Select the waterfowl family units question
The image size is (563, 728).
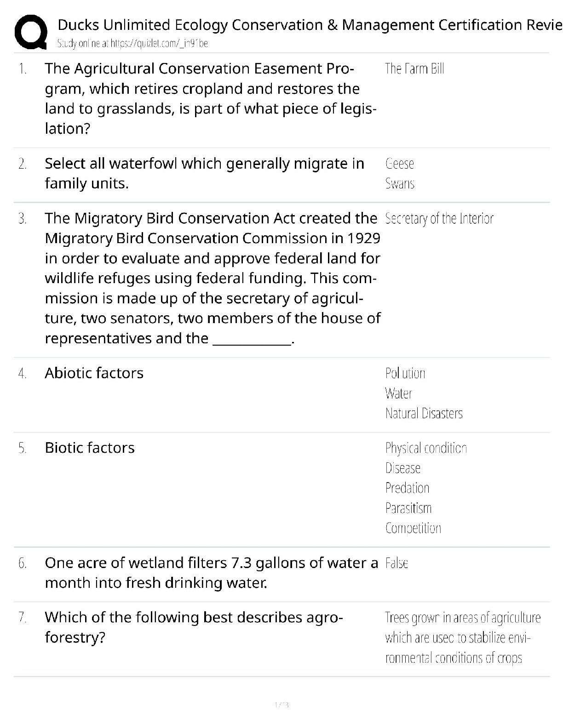point(204,173)
